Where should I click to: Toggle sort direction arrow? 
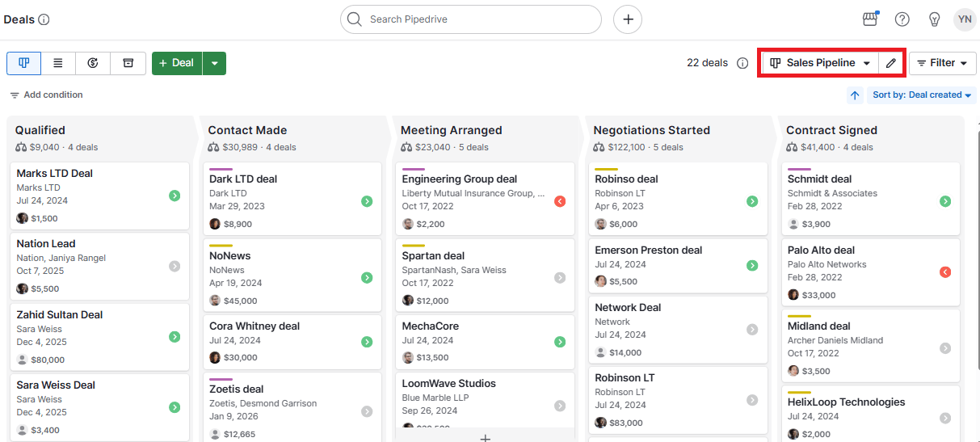(x=855, y=95)
